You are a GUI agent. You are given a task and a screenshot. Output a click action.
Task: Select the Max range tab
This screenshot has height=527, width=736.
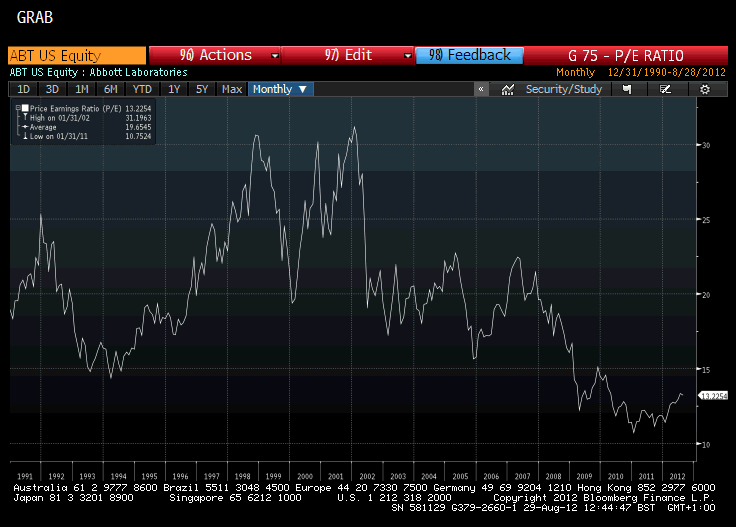[232, 89]
